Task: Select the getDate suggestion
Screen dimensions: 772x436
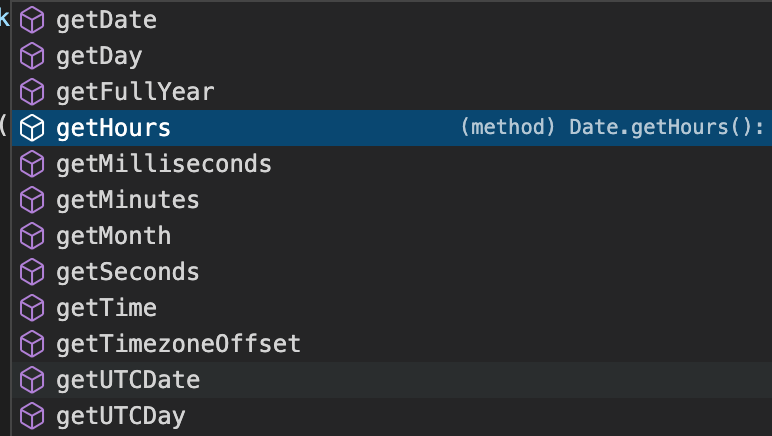Action: (x=392, y=20)
